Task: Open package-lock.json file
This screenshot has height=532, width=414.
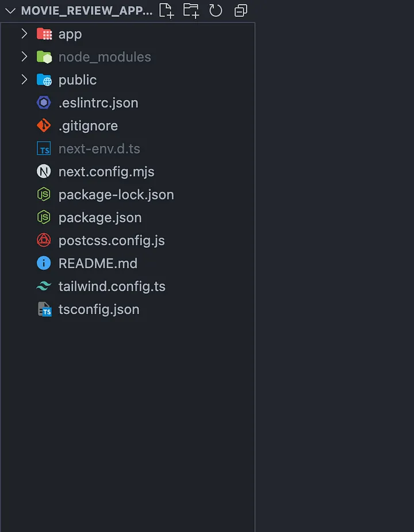Action: 116,194
